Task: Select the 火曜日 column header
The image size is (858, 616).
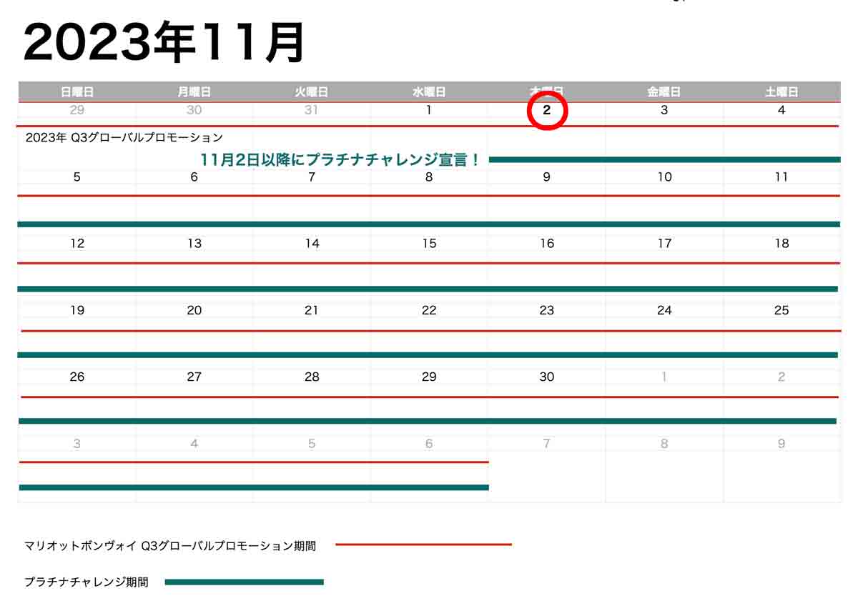Action: (x=312, y=92)
